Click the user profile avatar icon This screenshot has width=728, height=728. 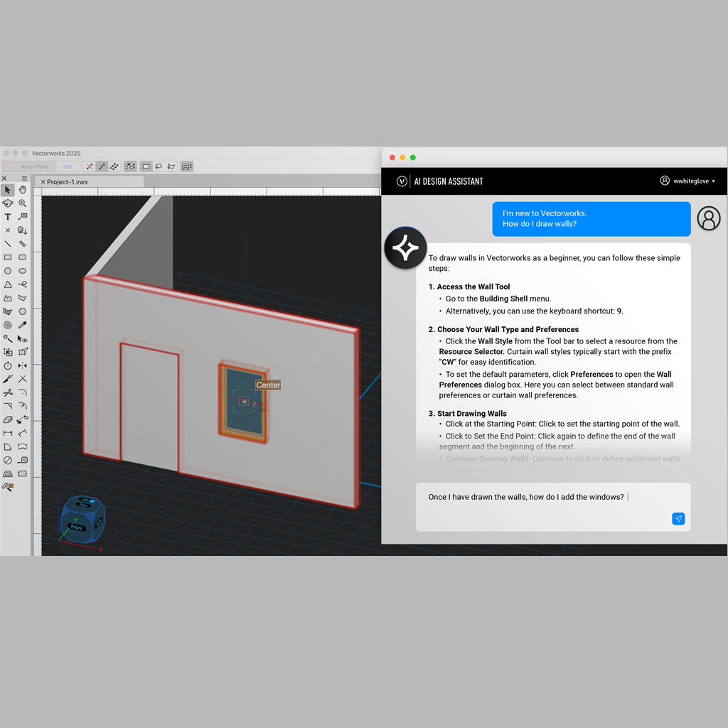tap(709, 218)
